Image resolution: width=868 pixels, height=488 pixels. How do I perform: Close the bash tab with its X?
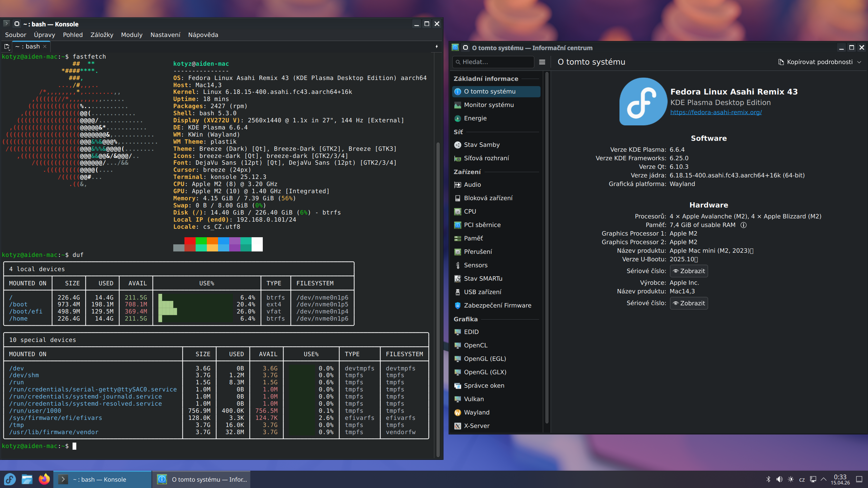click(45, 46)
